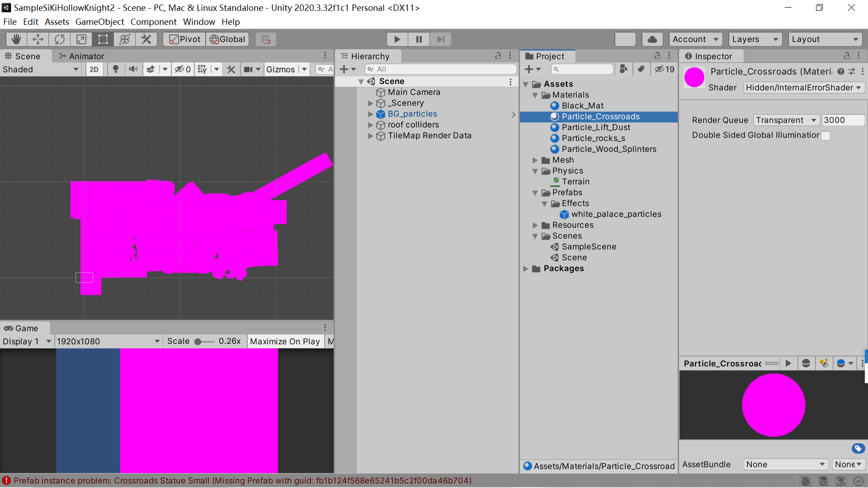Click the game Scale slider
868x488 pixels.
click(205, 342)
